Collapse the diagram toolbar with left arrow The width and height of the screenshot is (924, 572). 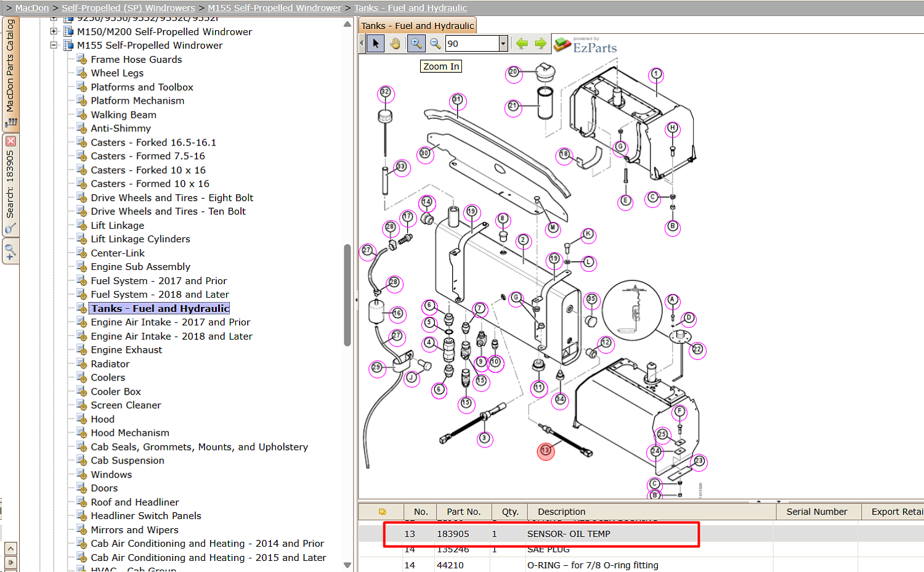tap(362, 43)
